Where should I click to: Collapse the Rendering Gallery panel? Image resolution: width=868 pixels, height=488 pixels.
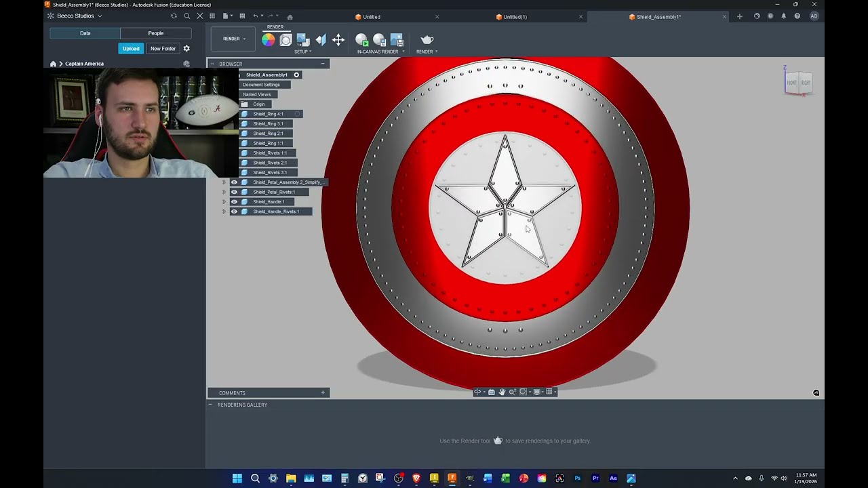tap(210, 405)
